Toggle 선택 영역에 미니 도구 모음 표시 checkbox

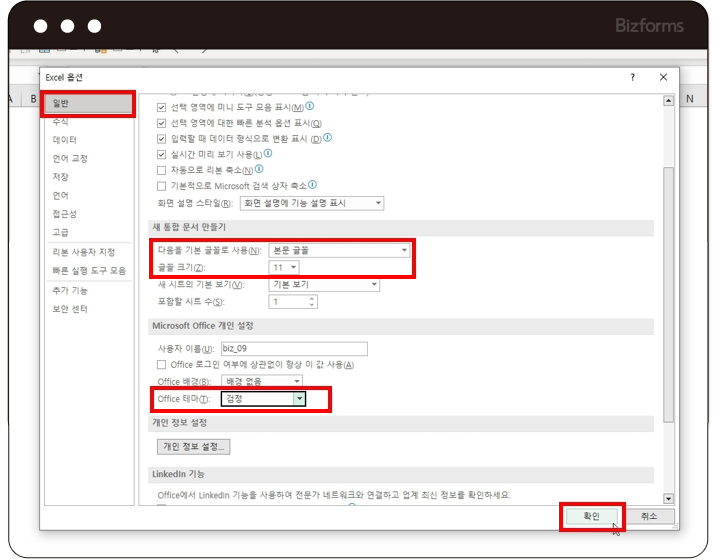(x=161, y=108)
